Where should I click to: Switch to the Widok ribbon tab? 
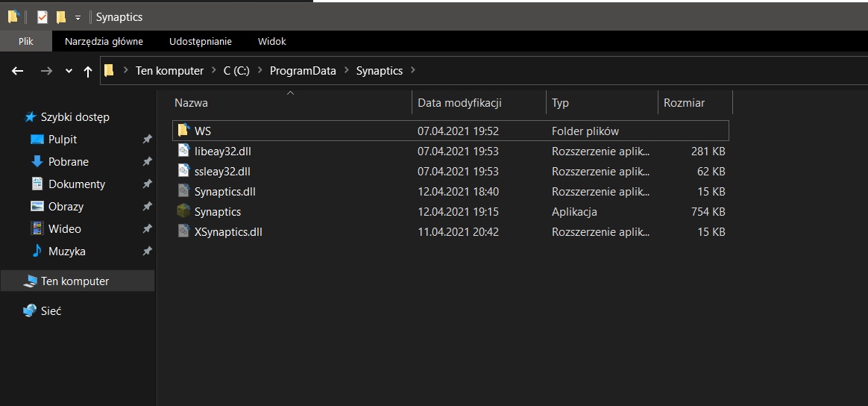click(271, 42)
